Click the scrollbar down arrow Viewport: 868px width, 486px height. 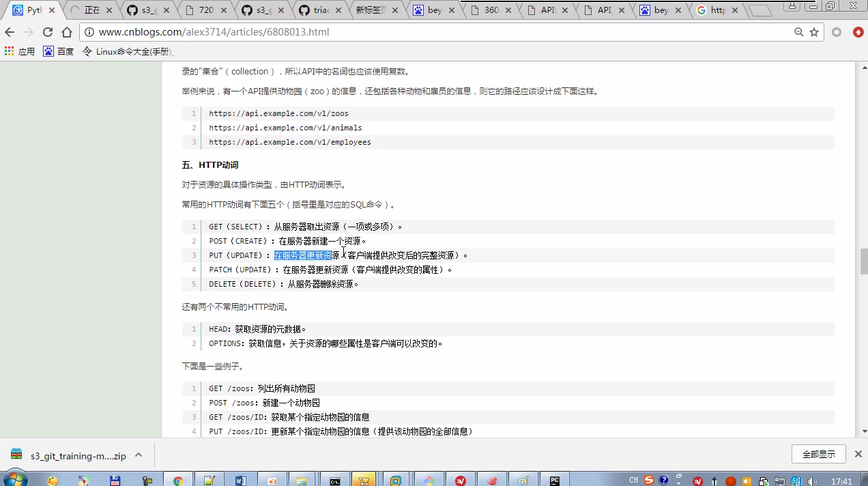[863, 431]
